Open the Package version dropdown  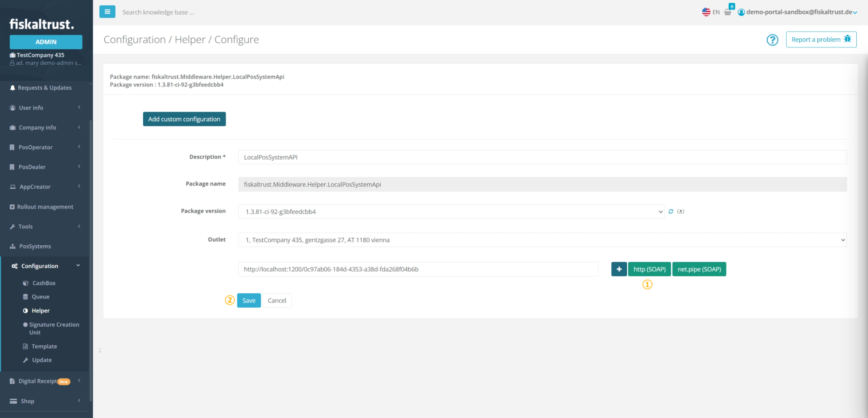coord(451,212)
